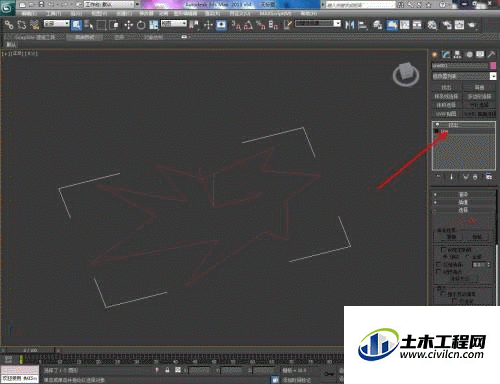The image size is (500, 384).
Task: Activate the Select and Rotate tool
Action: (141, 25)
